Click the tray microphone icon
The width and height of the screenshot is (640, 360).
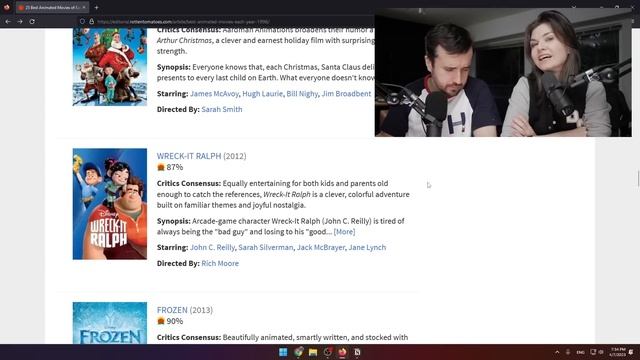568,352
